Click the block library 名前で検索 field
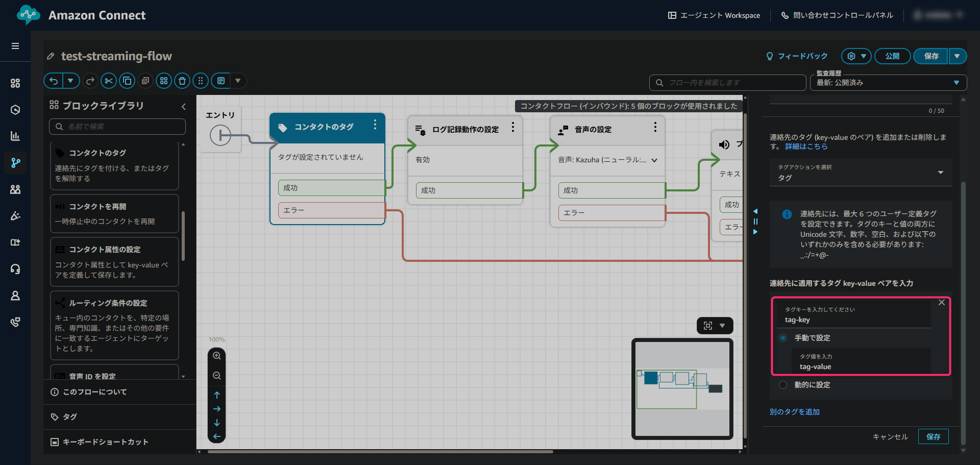Viewport: 980px width, 465px height. point(117,127)
